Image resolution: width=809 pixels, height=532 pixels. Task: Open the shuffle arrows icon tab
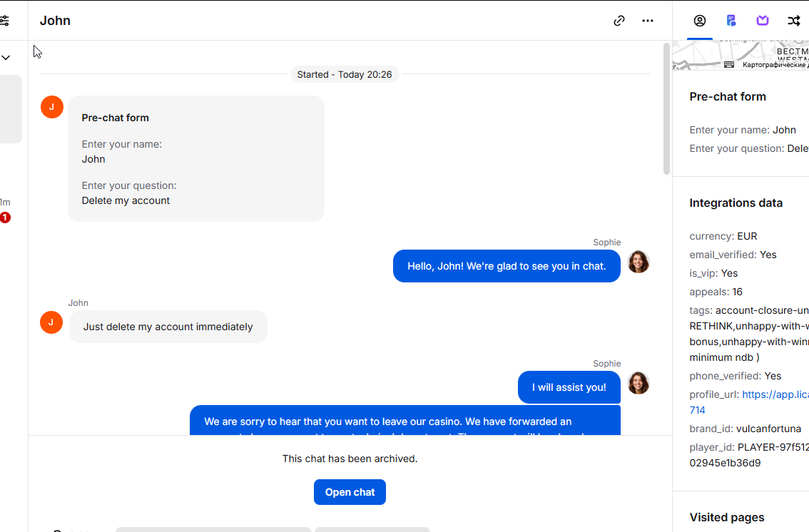tap(793, 21)
